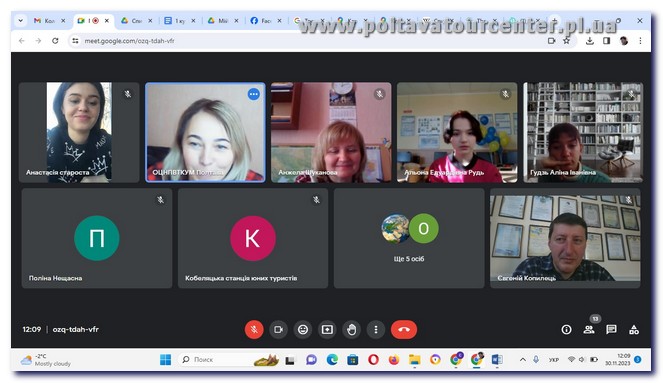Leave call with red hang-up button

tap(404, 329)
